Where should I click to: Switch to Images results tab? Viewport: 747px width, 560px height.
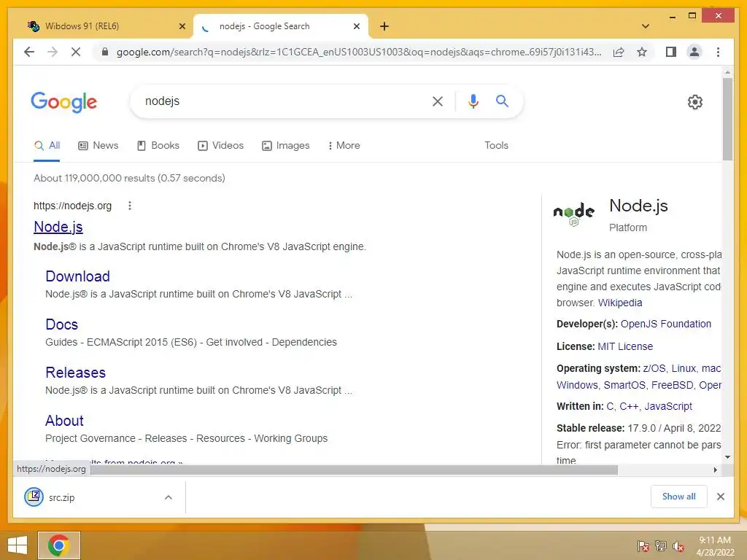click(286, 146)
